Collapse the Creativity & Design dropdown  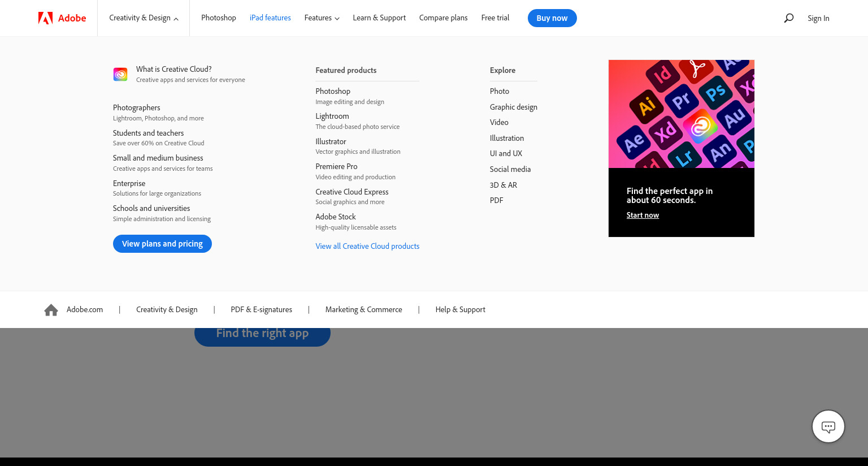point(144,18)
